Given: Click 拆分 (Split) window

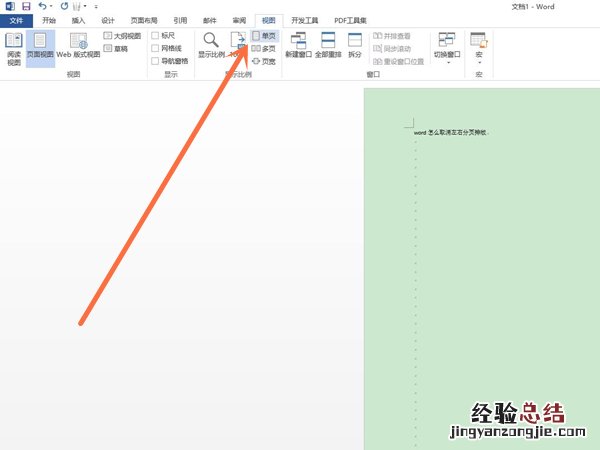Looking at the screenshot, I should [x=355, y=46].
